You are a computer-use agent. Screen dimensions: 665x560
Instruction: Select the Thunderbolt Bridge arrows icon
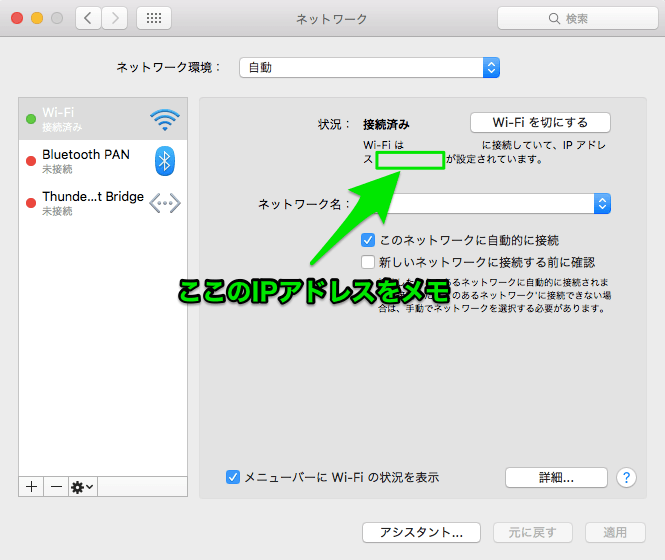click(165, 203)
